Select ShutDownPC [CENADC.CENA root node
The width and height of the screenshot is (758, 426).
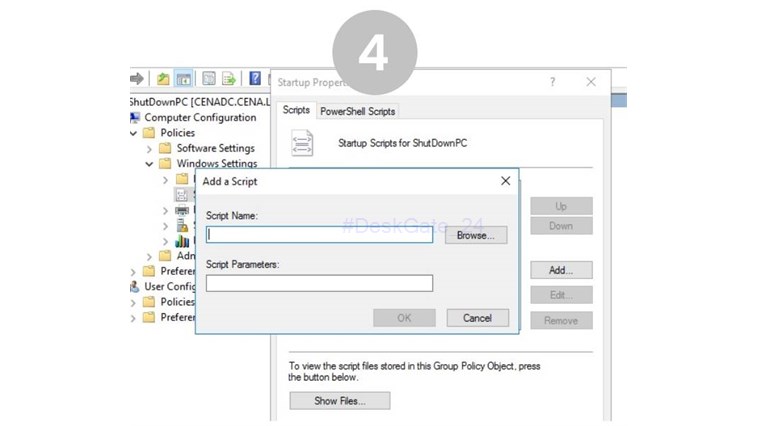[x=200, y=102]
